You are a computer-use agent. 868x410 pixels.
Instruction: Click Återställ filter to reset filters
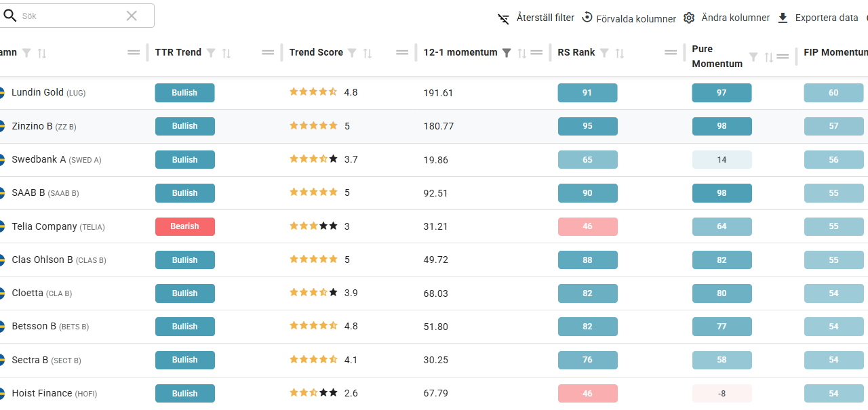coord(536,18)
